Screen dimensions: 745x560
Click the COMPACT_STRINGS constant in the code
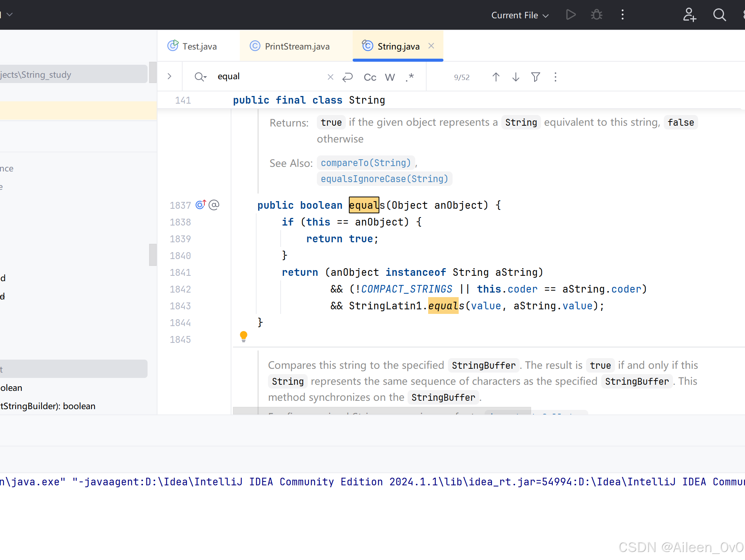click(407, 289)
